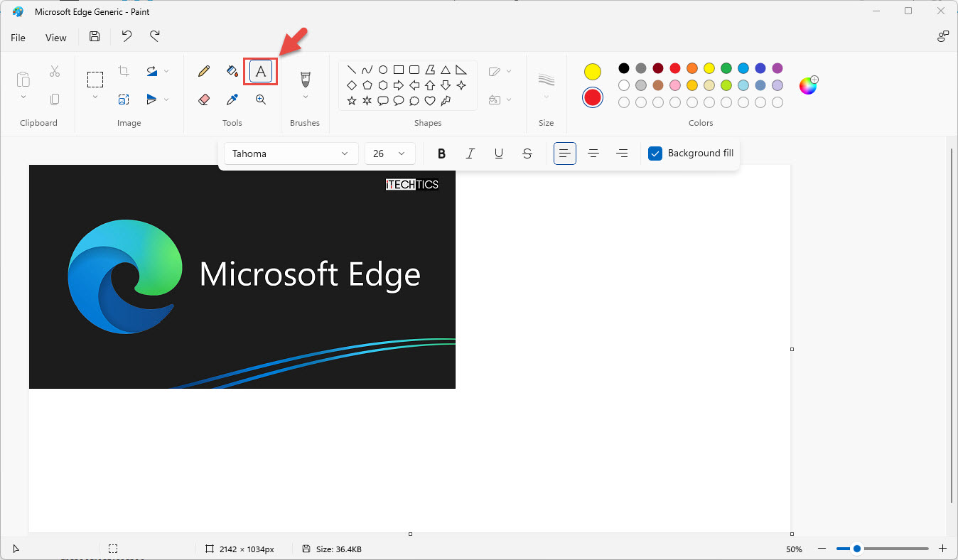Select the Fill bucket tool
The image size is (958, 560).
coord(232,71)
